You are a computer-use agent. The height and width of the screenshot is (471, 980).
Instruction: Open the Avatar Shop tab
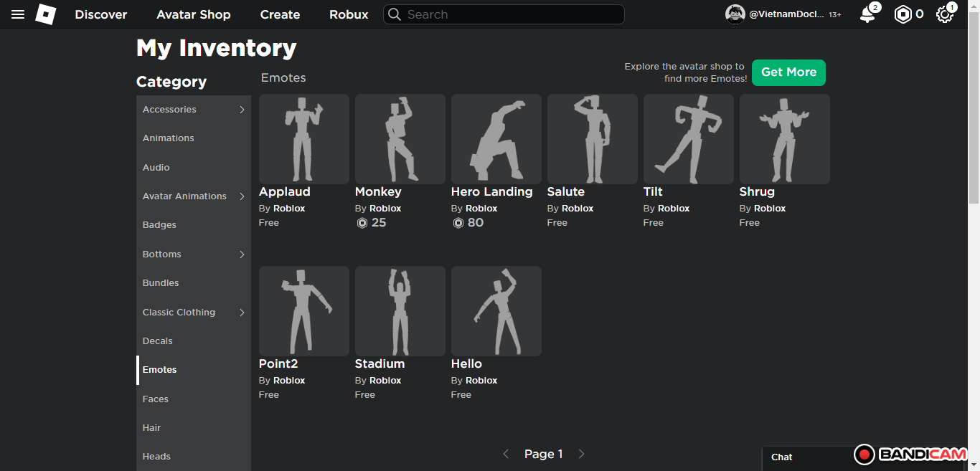194,14
